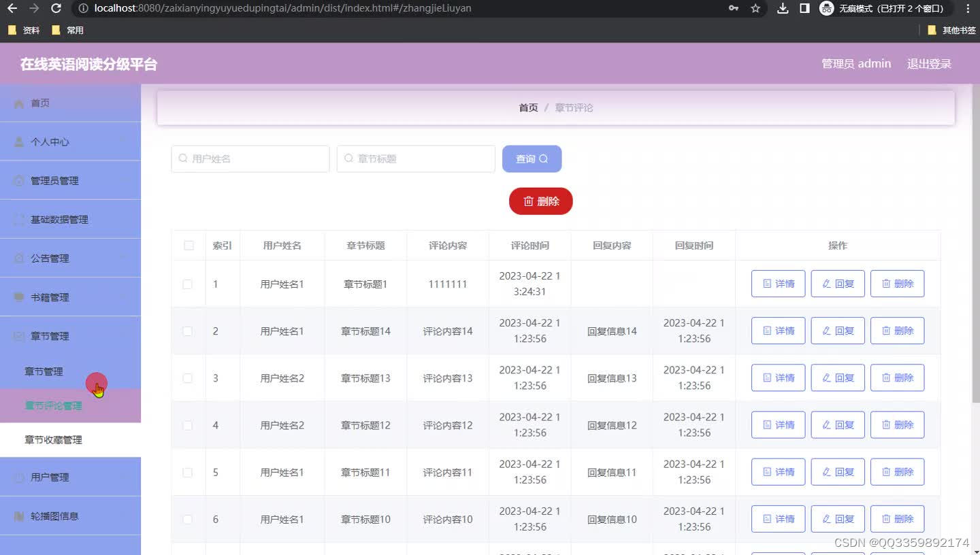Click 删除 for row with 章节标题12
The height and width of the screenshot is (555, 980).
point(897,424)
